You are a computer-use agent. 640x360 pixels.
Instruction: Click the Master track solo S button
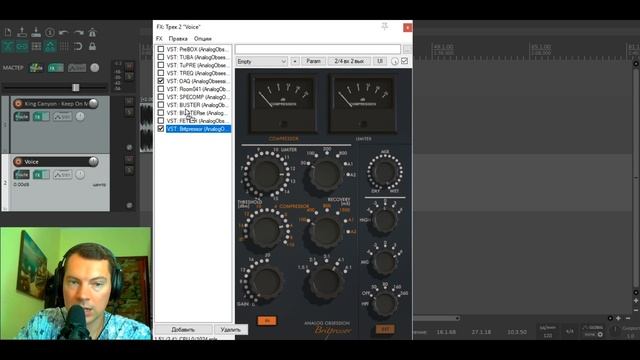point(129,76)
